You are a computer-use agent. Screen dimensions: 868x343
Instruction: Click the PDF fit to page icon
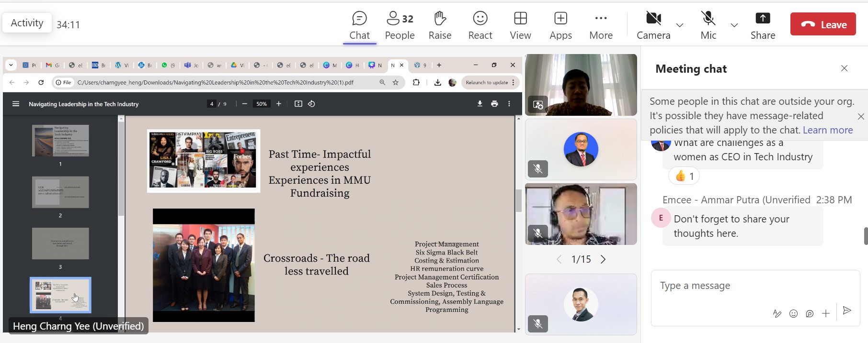298,104
